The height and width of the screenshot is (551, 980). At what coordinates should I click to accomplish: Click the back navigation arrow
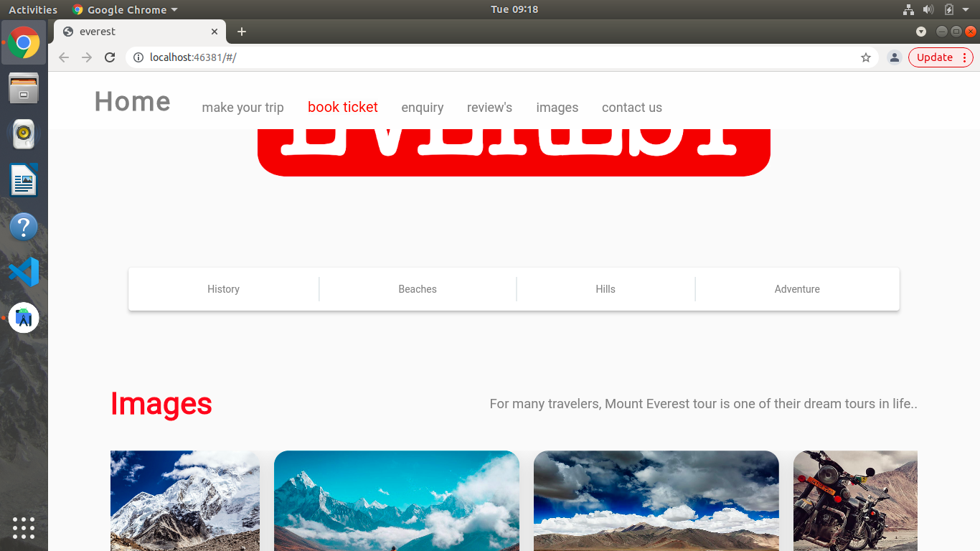63,57
